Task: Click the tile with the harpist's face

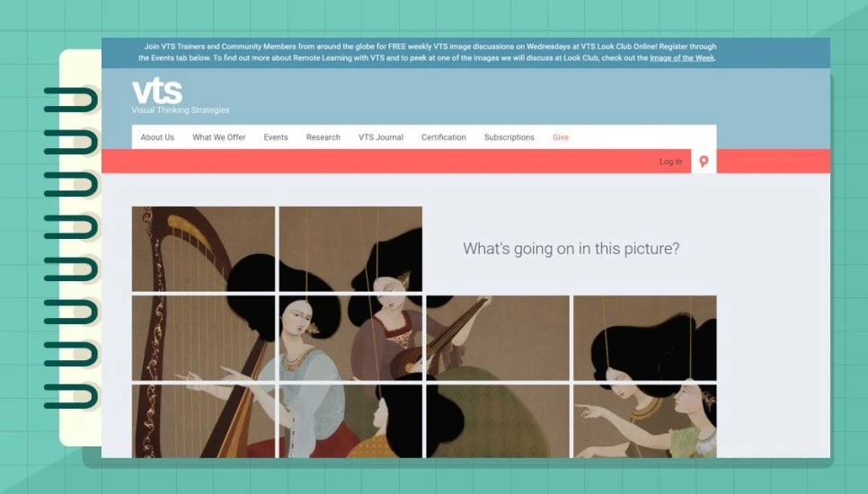Action: (350, 338)
